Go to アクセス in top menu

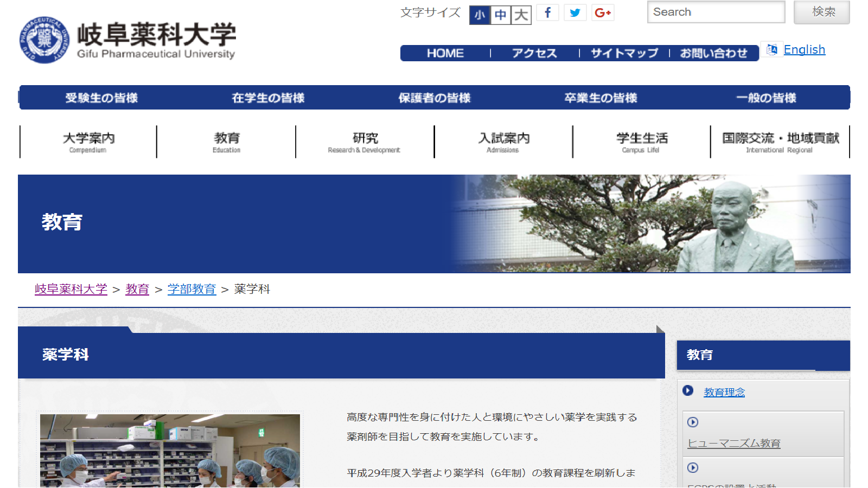(534, 53)
